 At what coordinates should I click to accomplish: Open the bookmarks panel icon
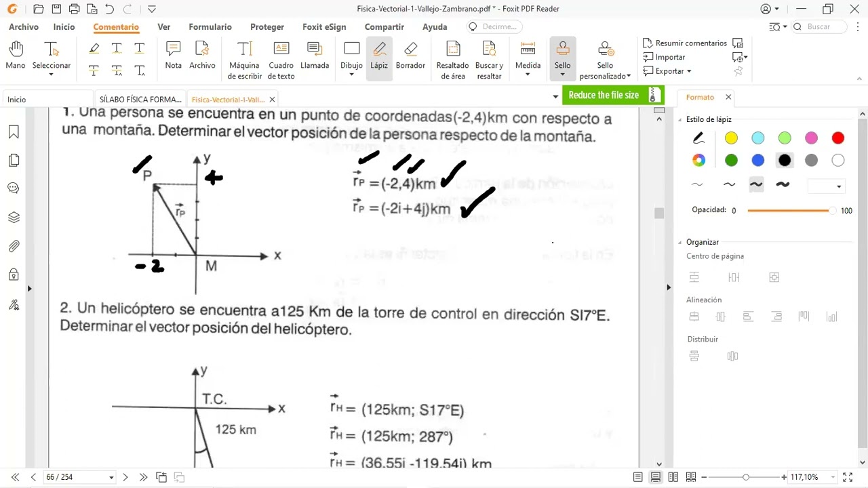(x=14, y=132)
